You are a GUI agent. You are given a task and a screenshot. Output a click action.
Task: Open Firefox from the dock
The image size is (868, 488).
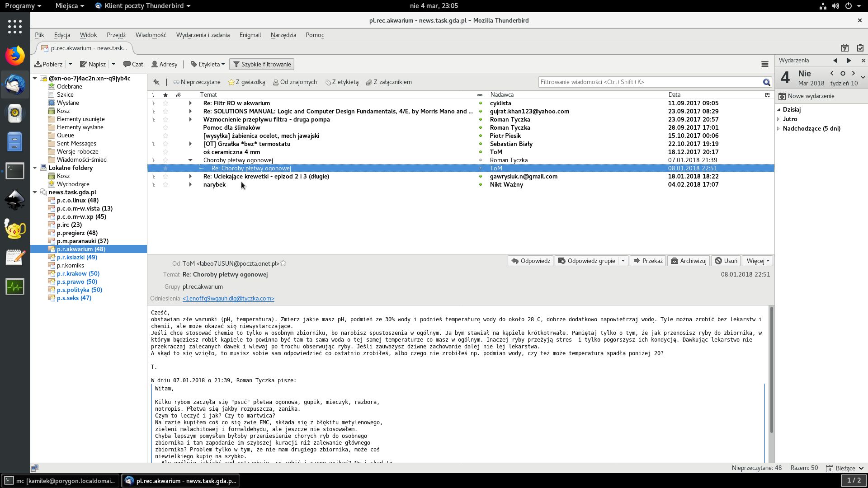pyautogui.click(x=15, y=56)
